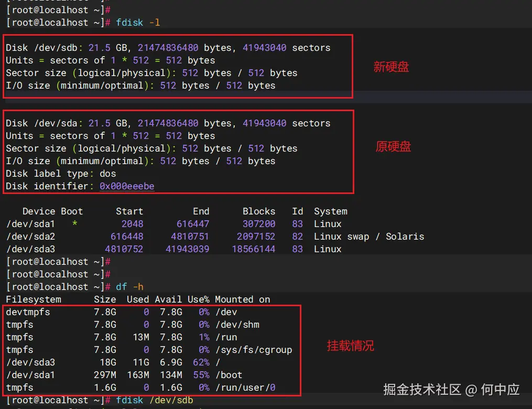Viewport: 532px width, 409px height.
Task: Click the 'df -h' command text
Action: 129,287
